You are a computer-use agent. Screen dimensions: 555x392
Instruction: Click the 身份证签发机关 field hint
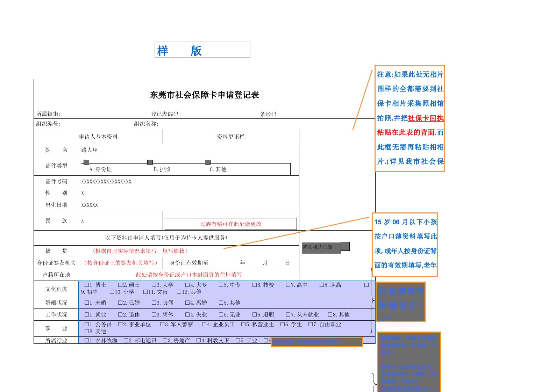pos(121,263)
